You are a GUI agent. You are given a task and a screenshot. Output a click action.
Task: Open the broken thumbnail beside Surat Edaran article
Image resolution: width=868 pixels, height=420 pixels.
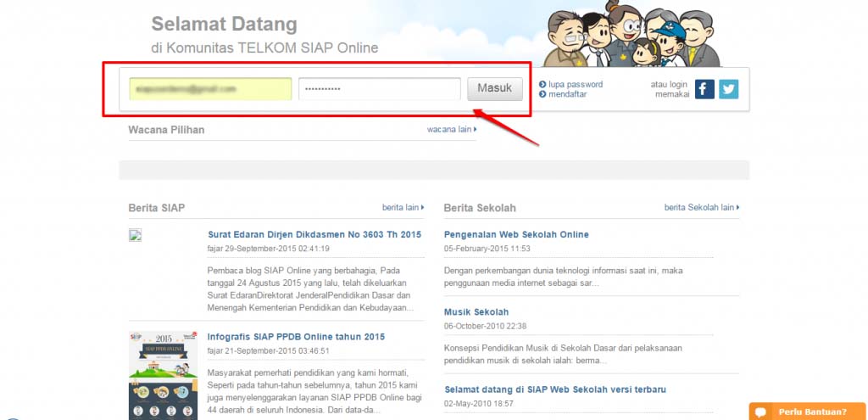pos(135,236)
